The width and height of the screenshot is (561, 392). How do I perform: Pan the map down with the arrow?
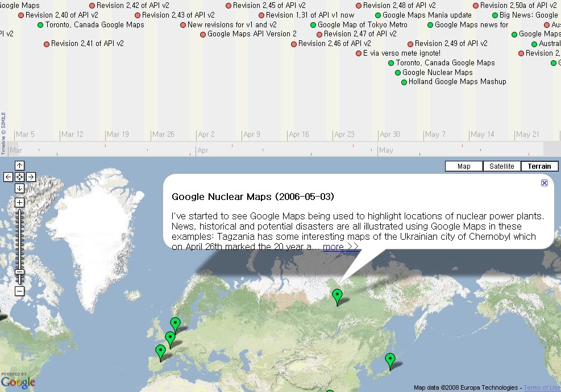[x=20, y=188]
